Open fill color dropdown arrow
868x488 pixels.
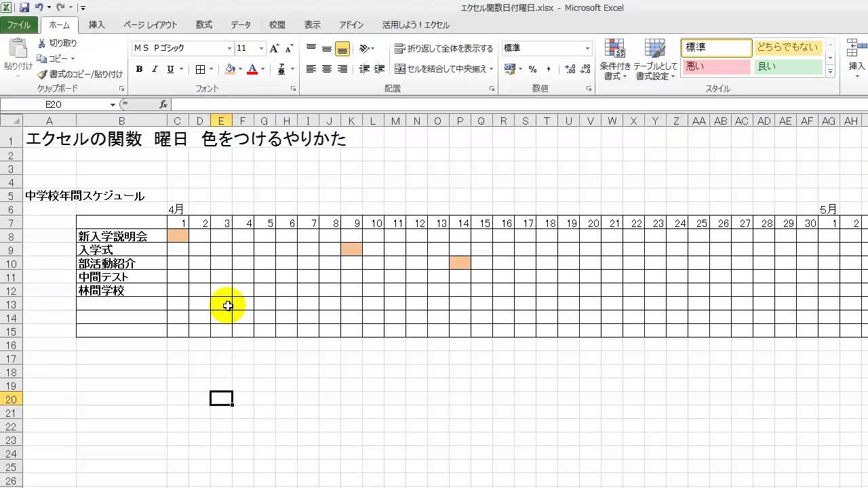[241, 69]
